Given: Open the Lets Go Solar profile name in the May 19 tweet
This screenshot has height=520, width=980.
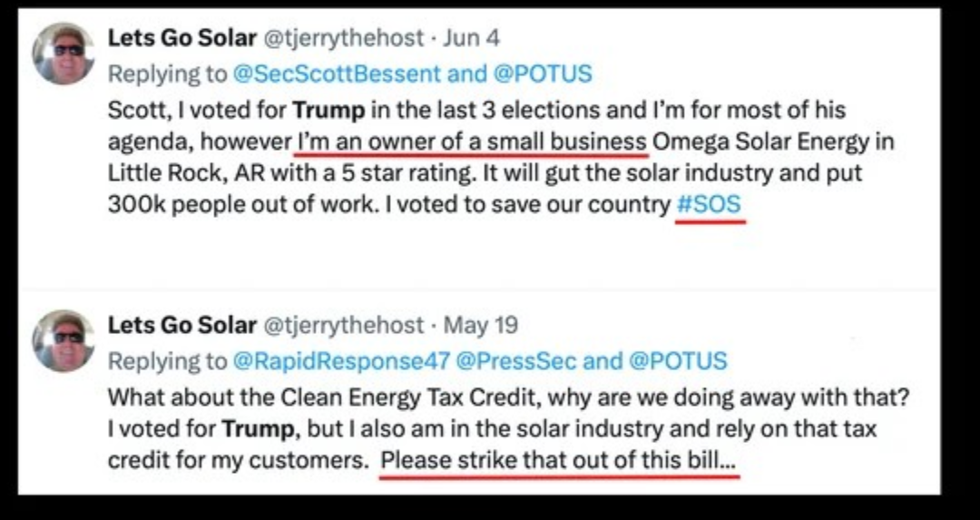Looking at the screenshot, I should click(181, 325).
